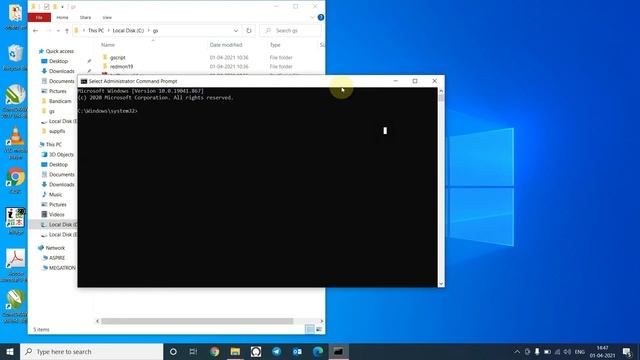Select Quick access in navigation pane

pos(60,51)
